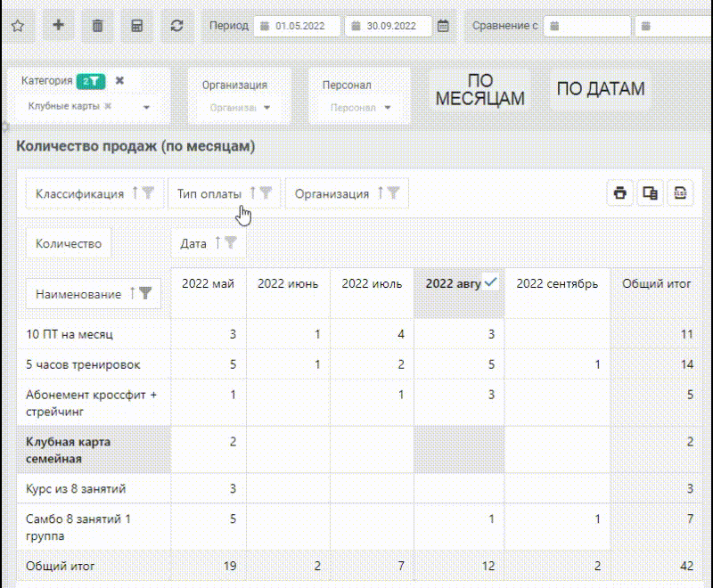Click the period start date 01.05.2022
This screenshot has height=588, width=713.
click(297, 26)
